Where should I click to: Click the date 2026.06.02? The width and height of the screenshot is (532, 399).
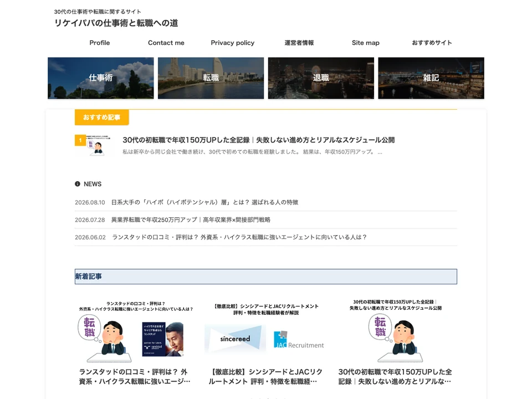click(x=90, y=238)
